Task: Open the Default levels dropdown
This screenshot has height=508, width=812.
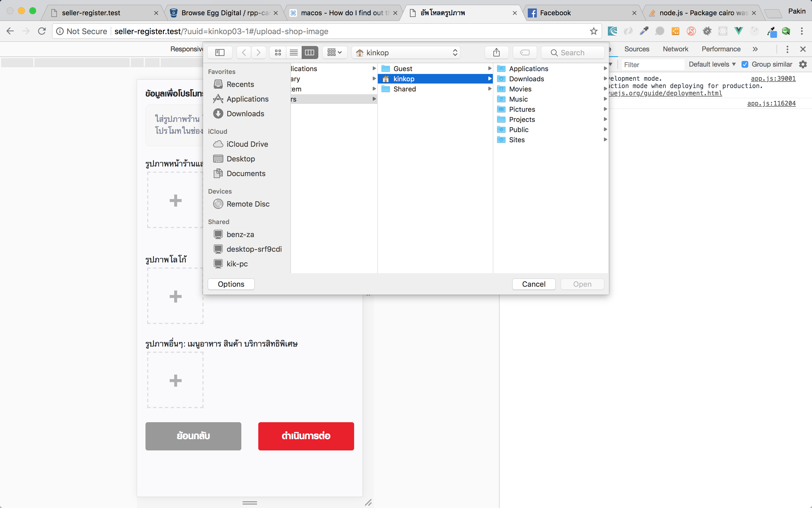Action: [712, 64]
